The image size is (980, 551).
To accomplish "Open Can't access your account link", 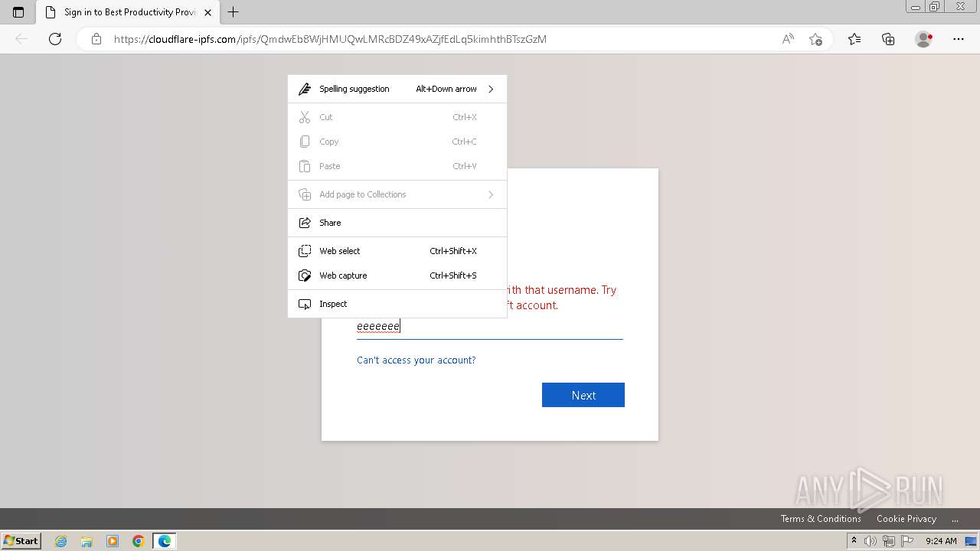I will 416,360.
